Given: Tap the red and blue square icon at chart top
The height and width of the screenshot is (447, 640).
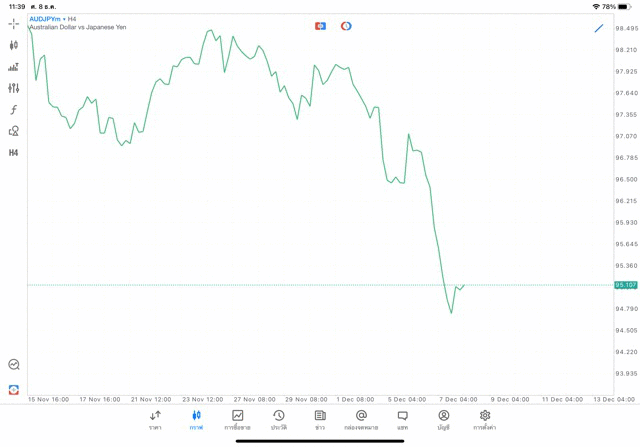Looking at the screenshot, I should coord(320,26).
